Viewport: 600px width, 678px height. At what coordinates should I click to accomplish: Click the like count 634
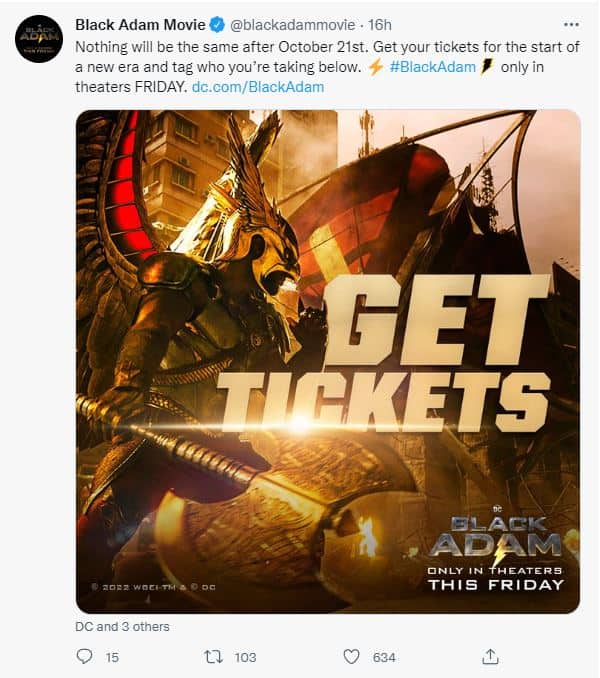point(384,658)
